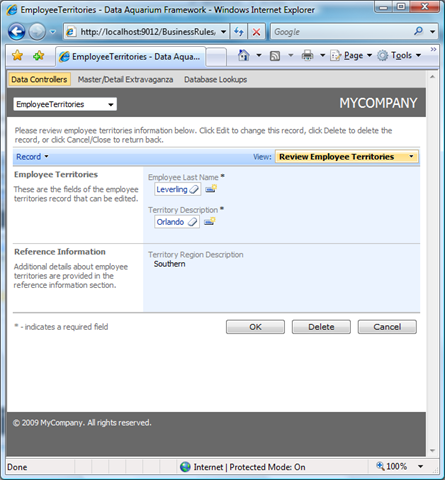
Task: Open the Favorites star icon
Action: click(x=17, y=56)
